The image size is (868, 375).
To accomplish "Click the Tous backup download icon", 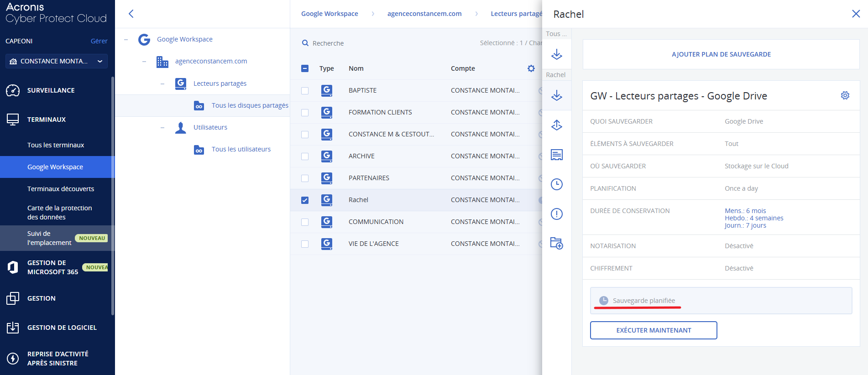I will (x=557, y=54).
